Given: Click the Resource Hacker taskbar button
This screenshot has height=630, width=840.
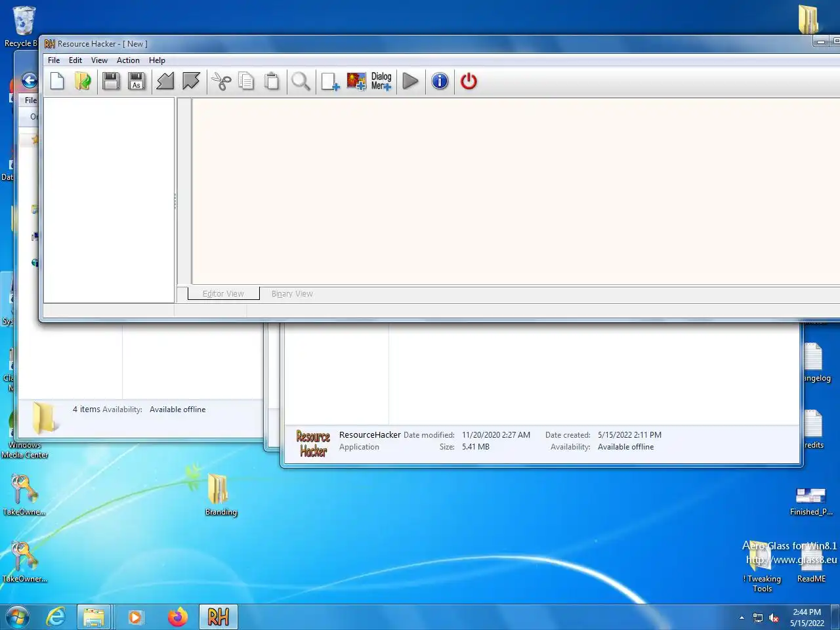Looking at the screenshot, I should tap(219, 617).
